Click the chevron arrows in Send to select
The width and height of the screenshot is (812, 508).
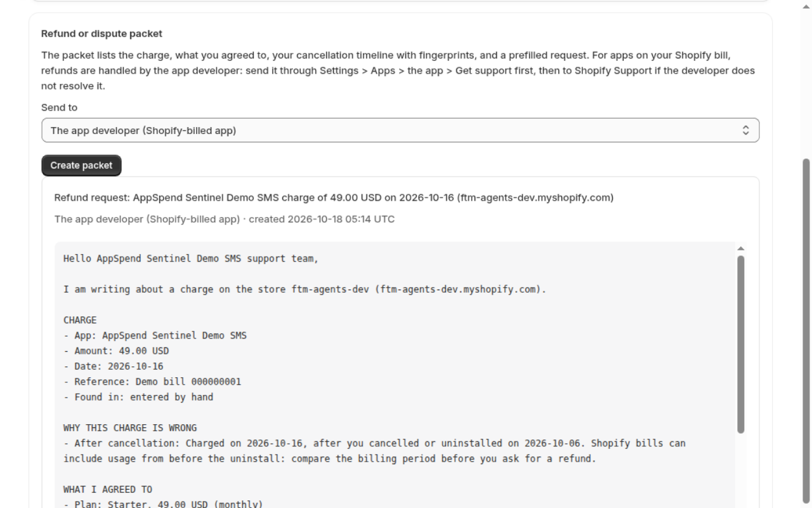click(x=746, y=130)
